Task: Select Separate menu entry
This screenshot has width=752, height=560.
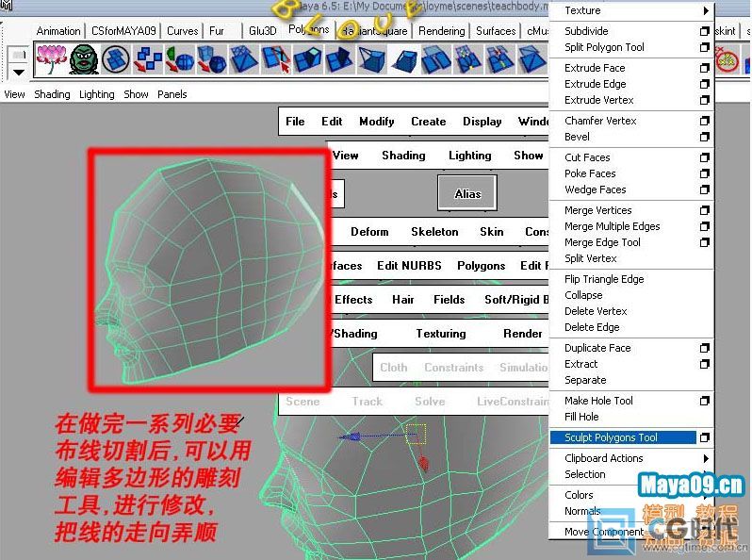Action: pos(585,380)
